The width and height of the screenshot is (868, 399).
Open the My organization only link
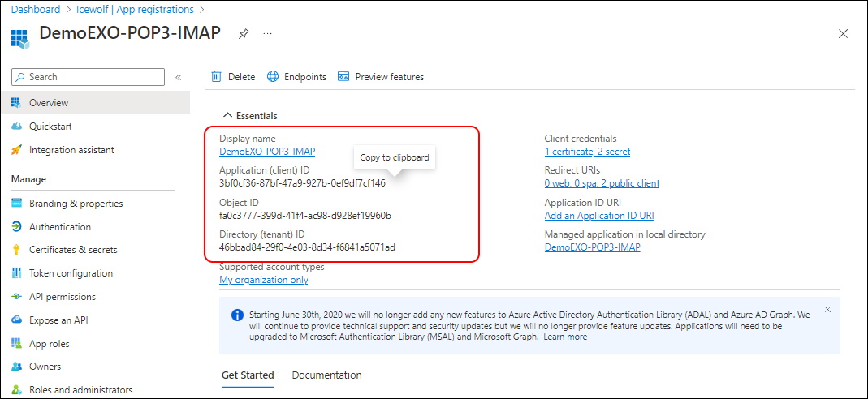[x=264, y=280]
